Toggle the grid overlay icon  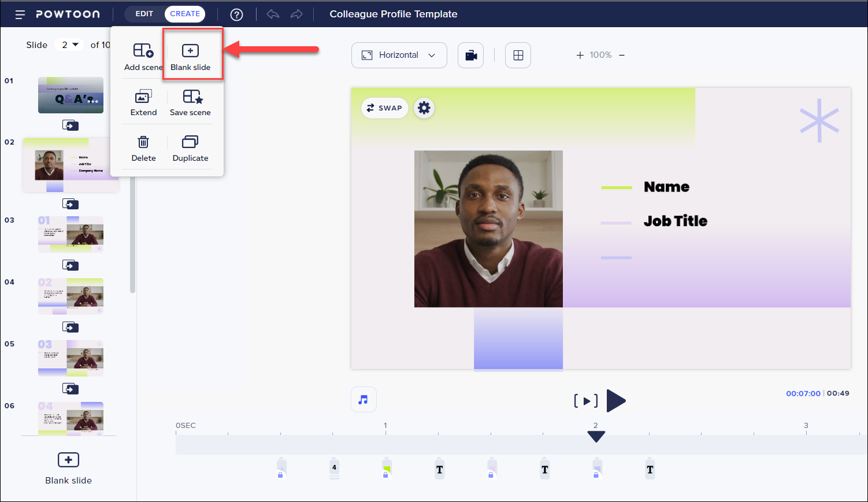[x=518, y=56]
